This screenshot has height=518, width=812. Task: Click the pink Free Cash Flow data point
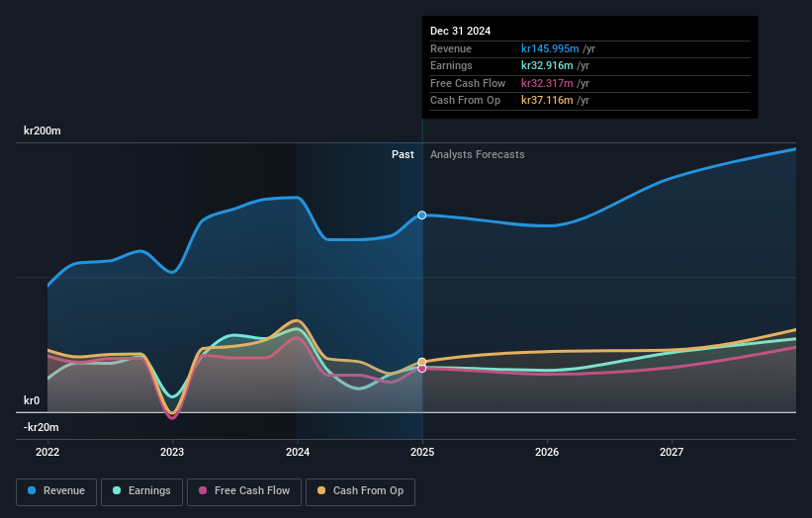tap(422, 369)
